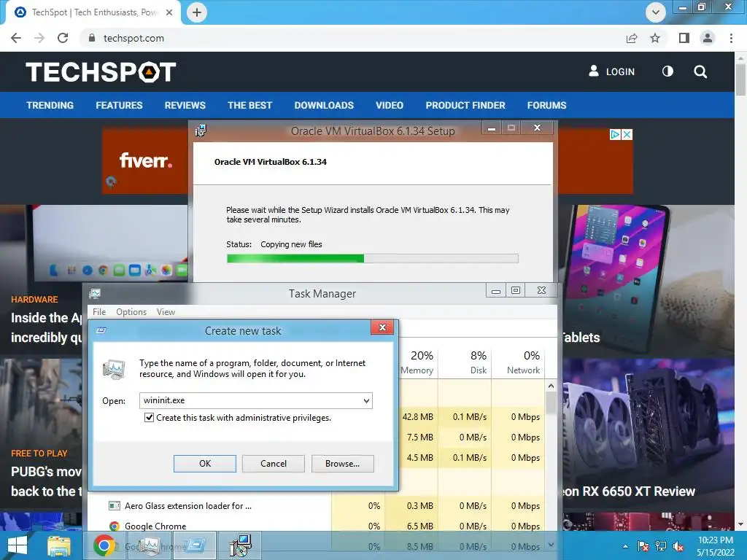Reload the TechSpot page in Chrome
The width and height of the screenshot is (747, 560).
pos(63,38)
